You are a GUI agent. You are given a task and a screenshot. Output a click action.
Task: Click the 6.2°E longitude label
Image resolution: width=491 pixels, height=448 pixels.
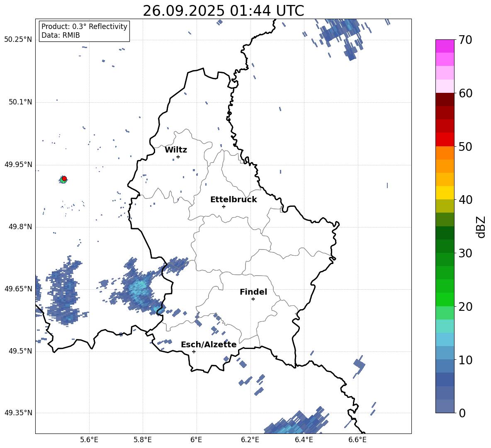tap(250, 440)
